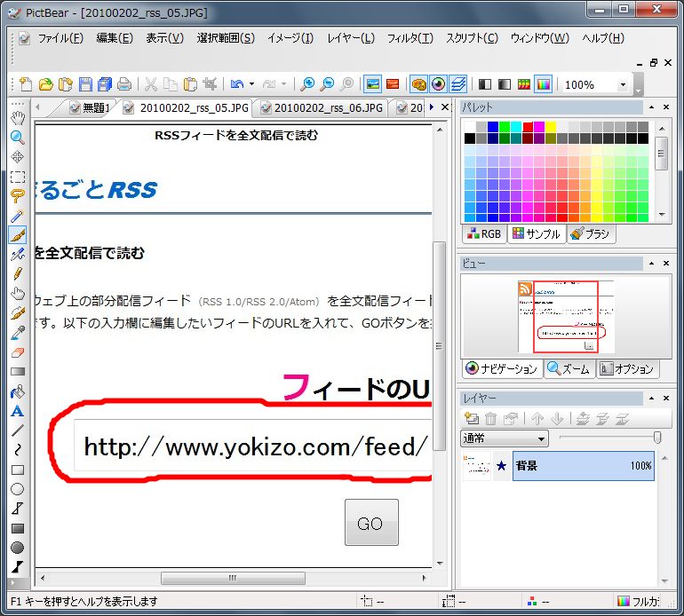Toggle the Layer window toolbar button
This screenshot has height=616, width=684.
tap(458, 83)
